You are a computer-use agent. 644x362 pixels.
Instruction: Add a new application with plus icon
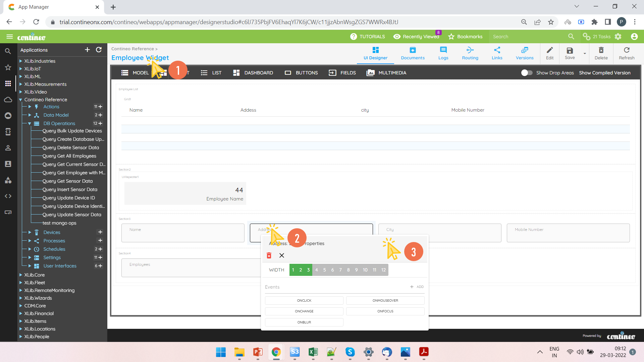pos(87,50)
